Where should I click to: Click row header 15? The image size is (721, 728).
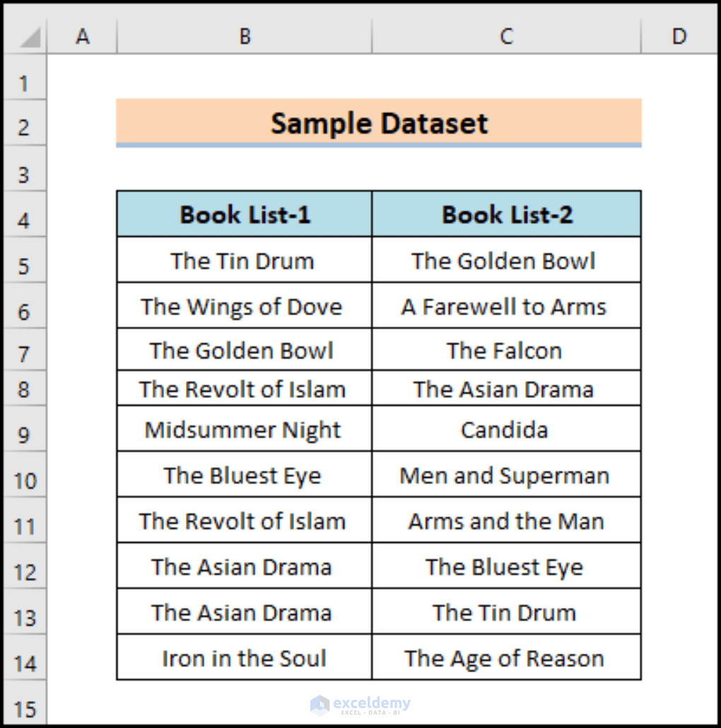click(x=25, y=708)
